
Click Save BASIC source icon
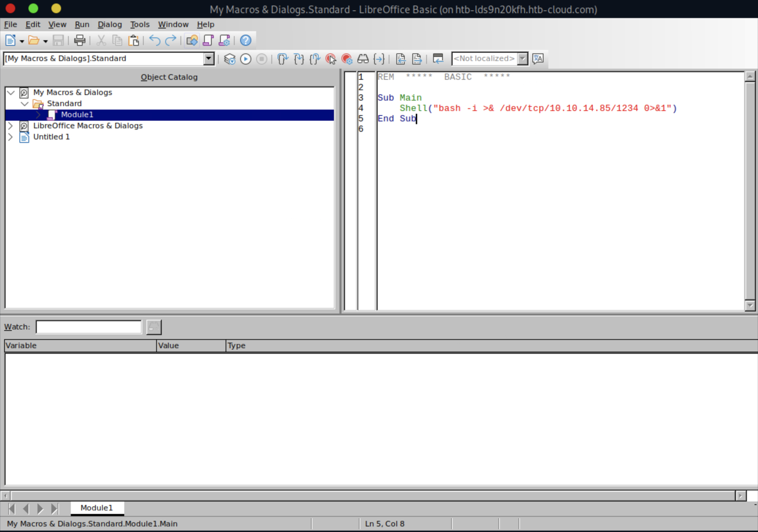[417, 59]
